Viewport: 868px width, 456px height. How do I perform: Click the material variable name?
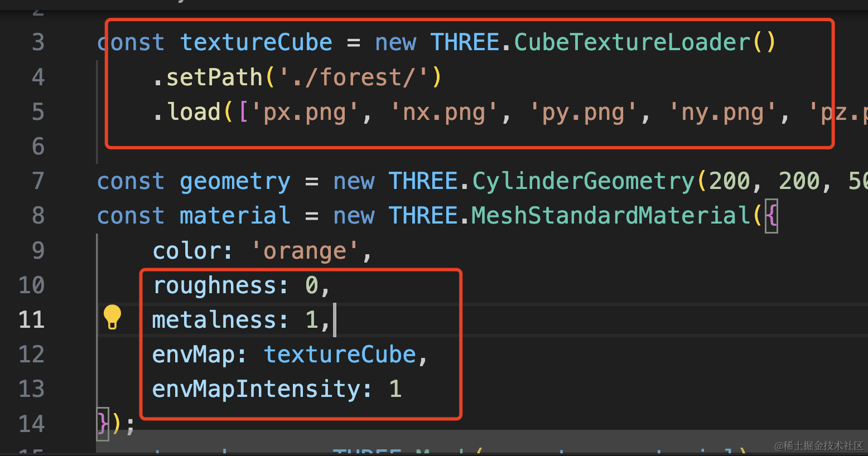[235, 216]
